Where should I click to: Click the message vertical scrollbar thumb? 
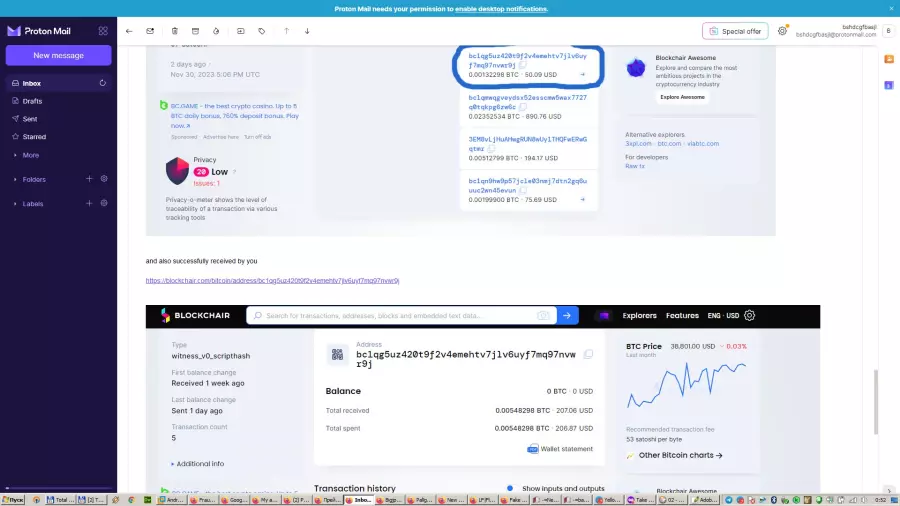pyautogui.click(x=875, y=402)
